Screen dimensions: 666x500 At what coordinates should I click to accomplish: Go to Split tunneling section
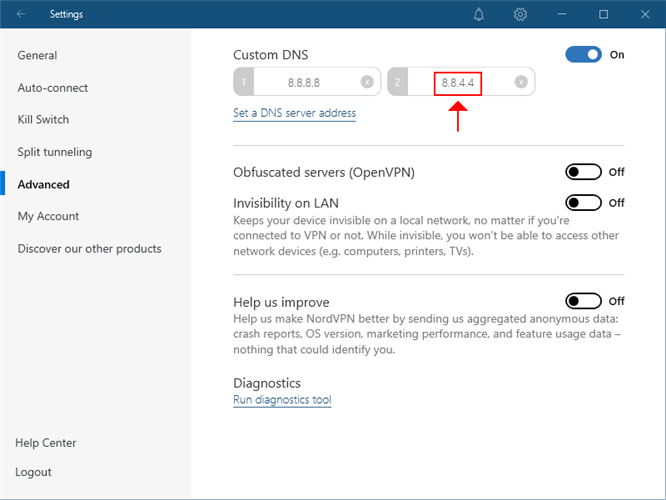[x=54, y=152]
